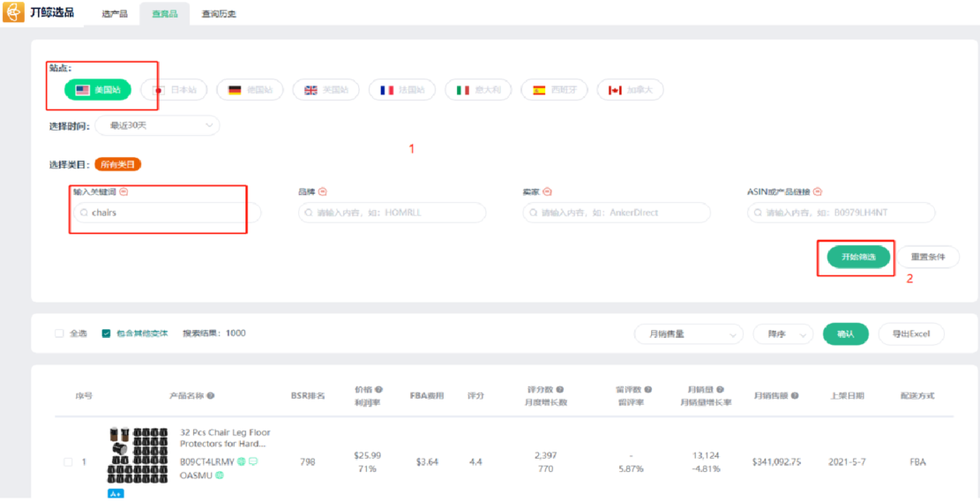Click the 开始筛选 button
This screenshot has width=980, height=502.
[857, 257]
